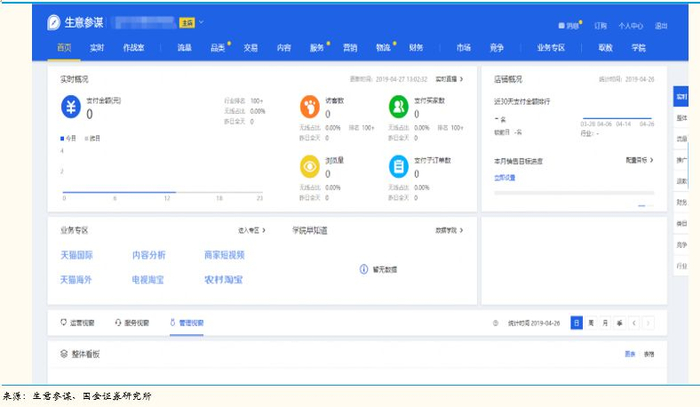
Task: Click the info icon beside 暂无数据
Action: 364,269
